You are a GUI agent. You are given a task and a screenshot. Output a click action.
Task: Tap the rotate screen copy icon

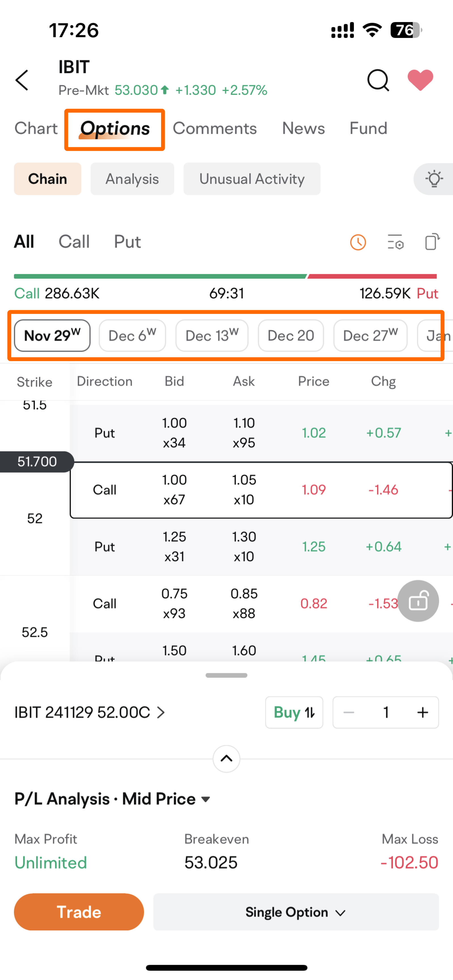tap(432, 242)
